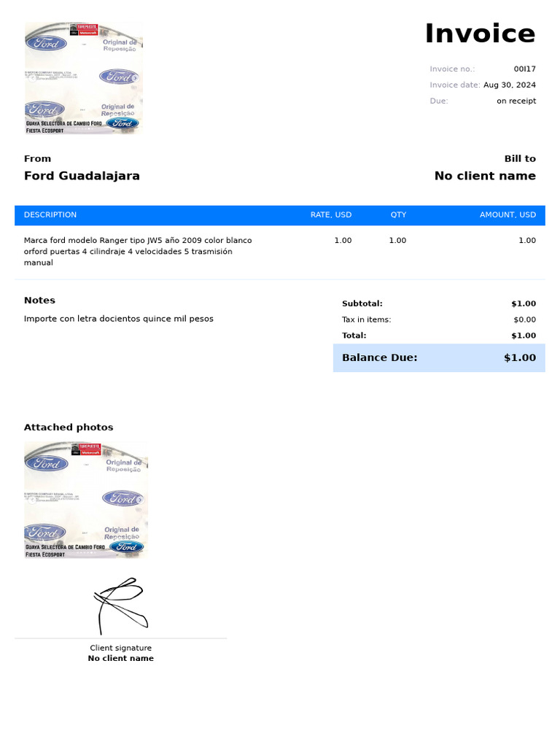
Task: Select the invoice date Aug 30, 2024
Action: [509, 85]
